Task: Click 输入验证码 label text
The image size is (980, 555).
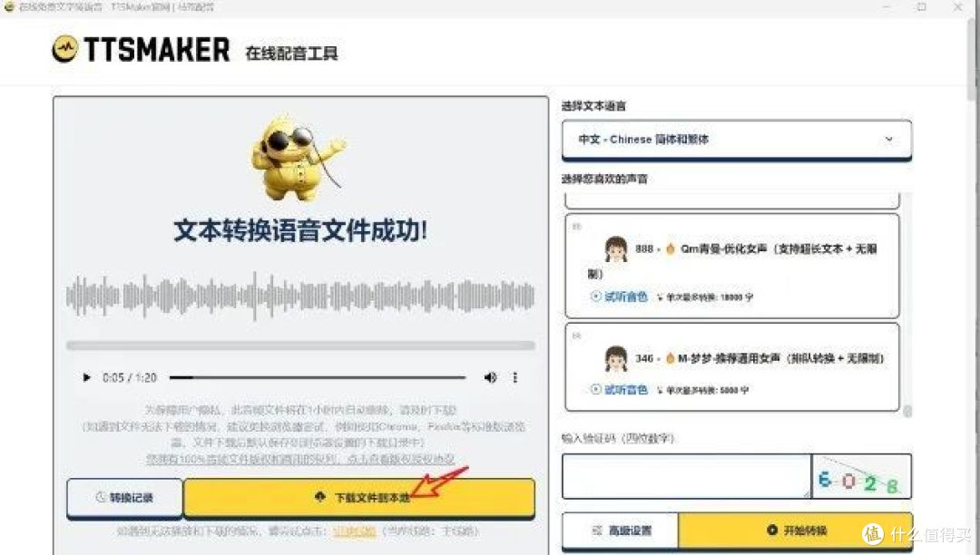Action: click(x=618, y=438)
